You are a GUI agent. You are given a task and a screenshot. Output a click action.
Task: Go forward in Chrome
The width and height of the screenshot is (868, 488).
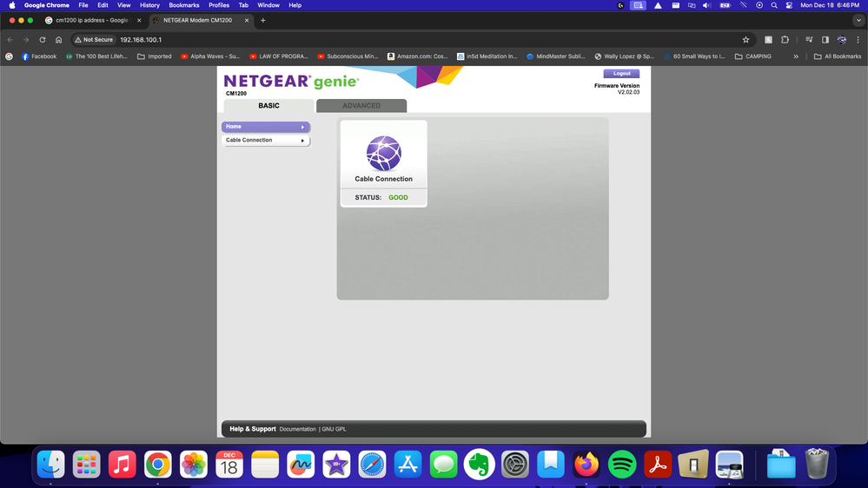[26, 40]
